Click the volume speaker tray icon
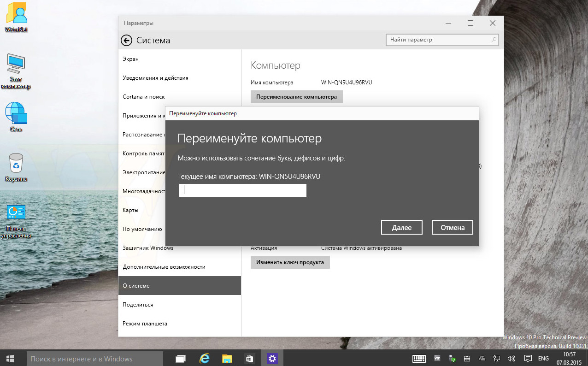Image resolution: width=588 pixels, height=366 pixels. 511,359
